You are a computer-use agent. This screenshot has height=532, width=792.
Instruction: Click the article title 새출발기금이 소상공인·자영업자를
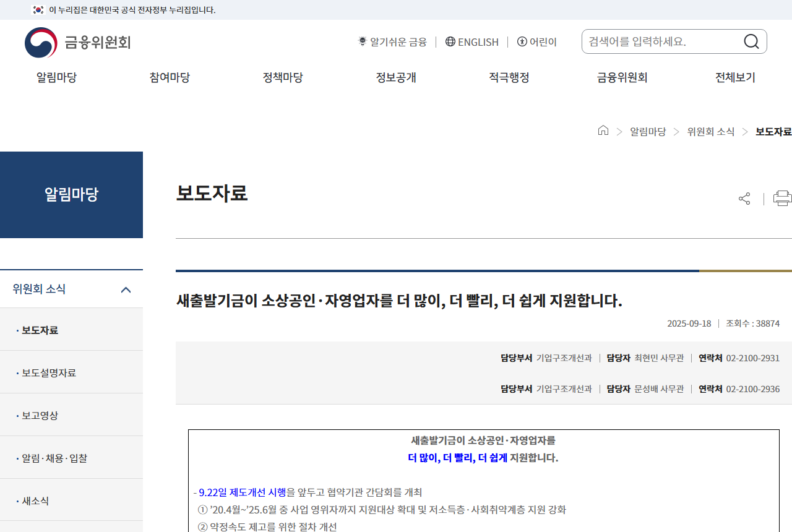399,301
